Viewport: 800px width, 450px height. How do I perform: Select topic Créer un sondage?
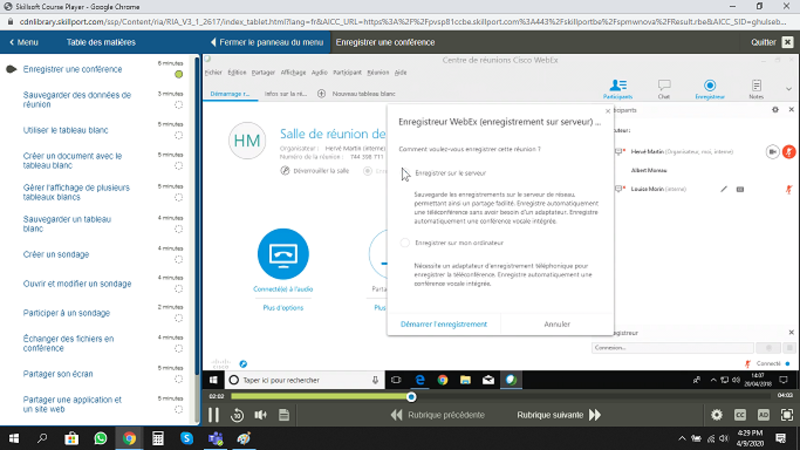[x=56, y=254]
